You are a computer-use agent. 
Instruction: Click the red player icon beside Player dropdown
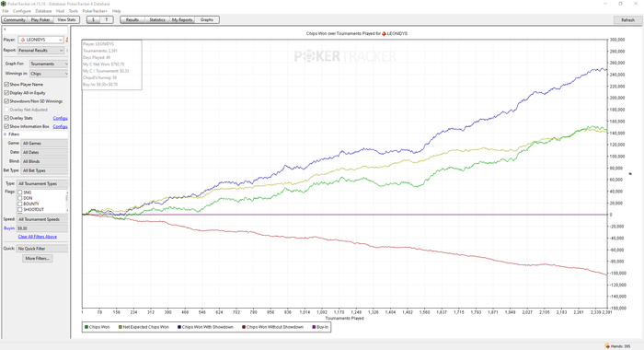click(x=66, y=40)
